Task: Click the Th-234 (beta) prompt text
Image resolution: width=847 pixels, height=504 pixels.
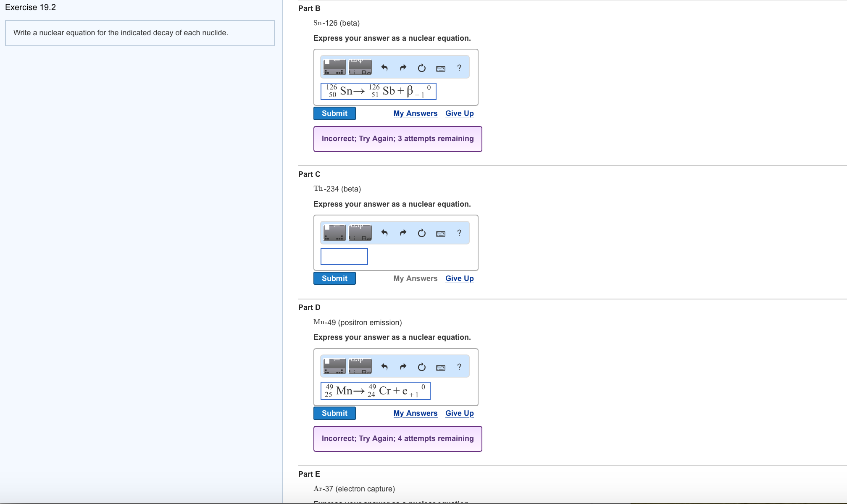Action: (x=337, y=189)
